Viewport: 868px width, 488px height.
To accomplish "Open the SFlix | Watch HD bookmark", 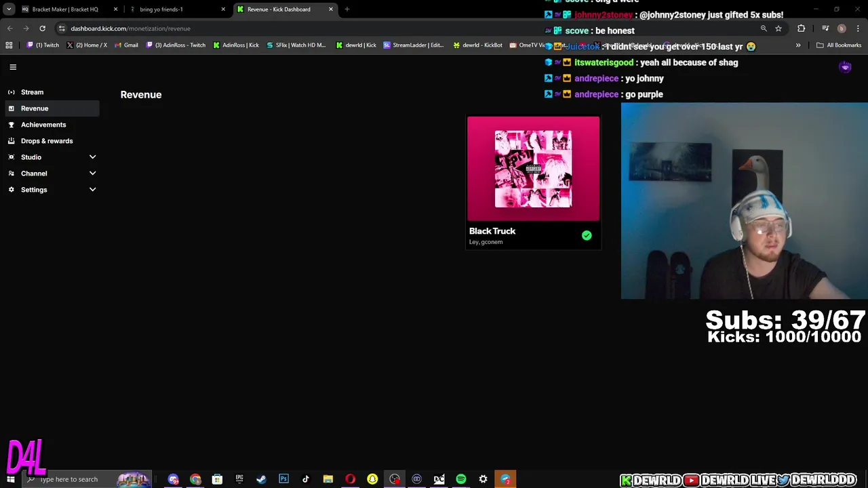I will 296,45.
